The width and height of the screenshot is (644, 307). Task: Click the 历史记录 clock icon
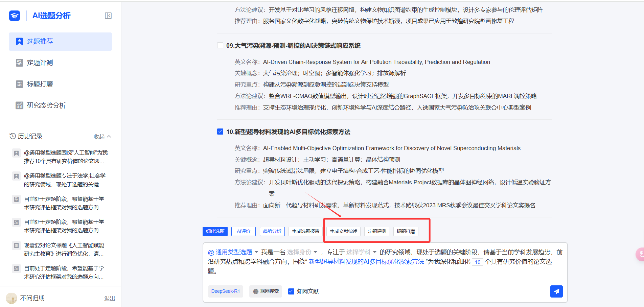coord(13,136)
